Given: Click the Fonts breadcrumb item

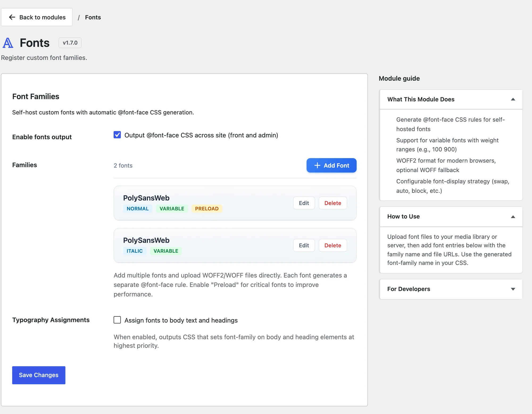Looking at the screenshot, I should point(93,17).
